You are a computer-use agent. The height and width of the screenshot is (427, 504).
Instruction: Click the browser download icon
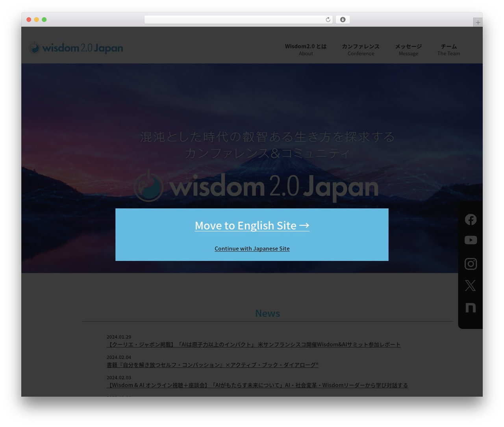[343, 20]
